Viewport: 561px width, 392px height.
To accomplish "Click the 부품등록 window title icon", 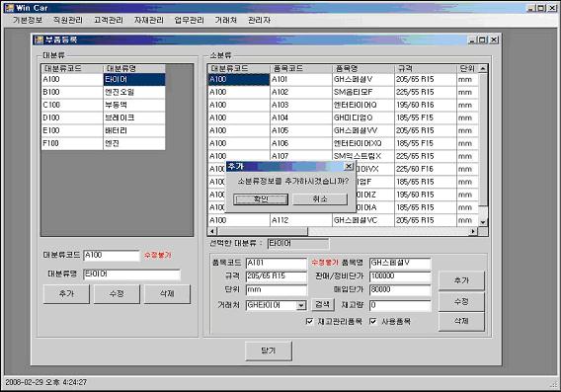I will coord(39,39).
